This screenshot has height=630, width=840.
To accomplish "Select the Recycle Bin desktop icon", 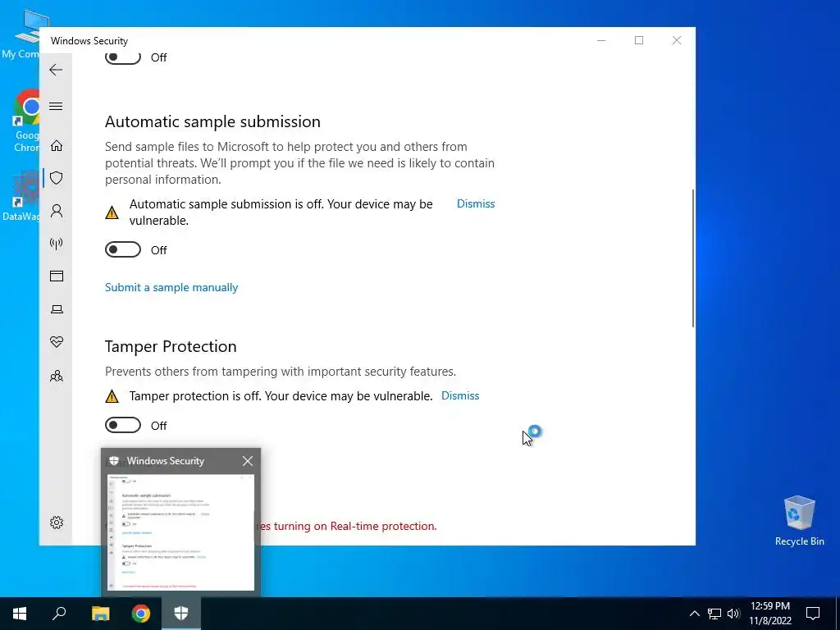I will point(799,521).
